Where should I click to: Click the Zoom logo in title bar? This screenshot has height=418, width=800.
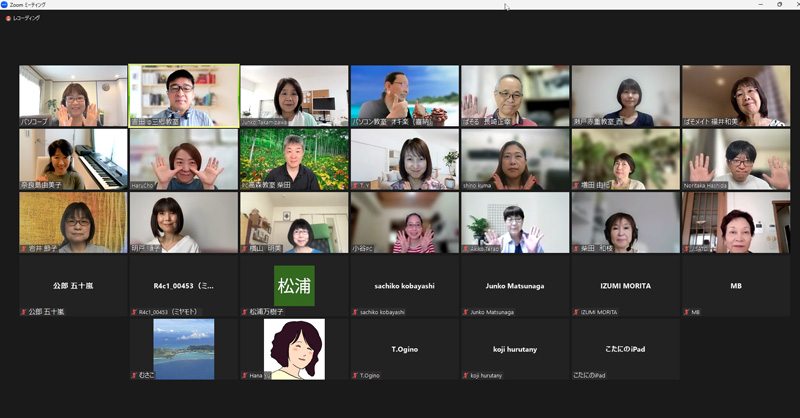click(6, 5)
